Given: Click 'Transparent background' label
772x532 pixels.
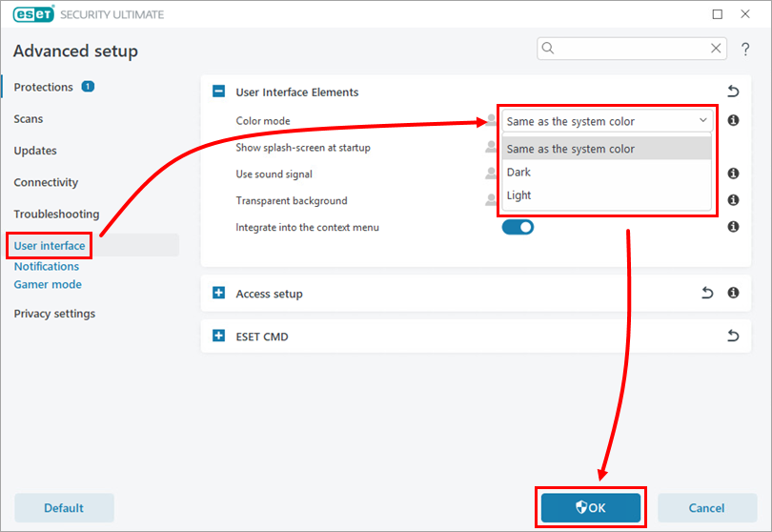Looking at the screenshot, I should (292, 200).
